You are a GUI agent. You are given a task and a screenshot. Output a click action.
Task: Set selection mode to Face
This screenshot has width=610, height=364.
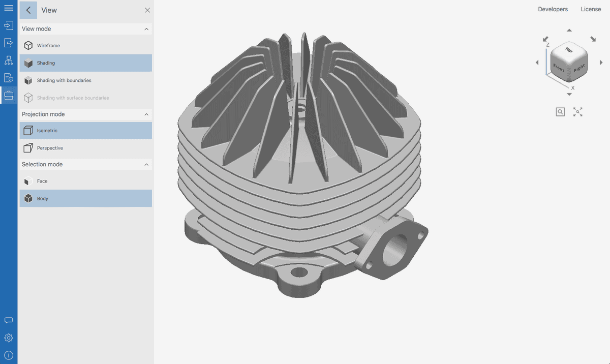tap(86, 181)
